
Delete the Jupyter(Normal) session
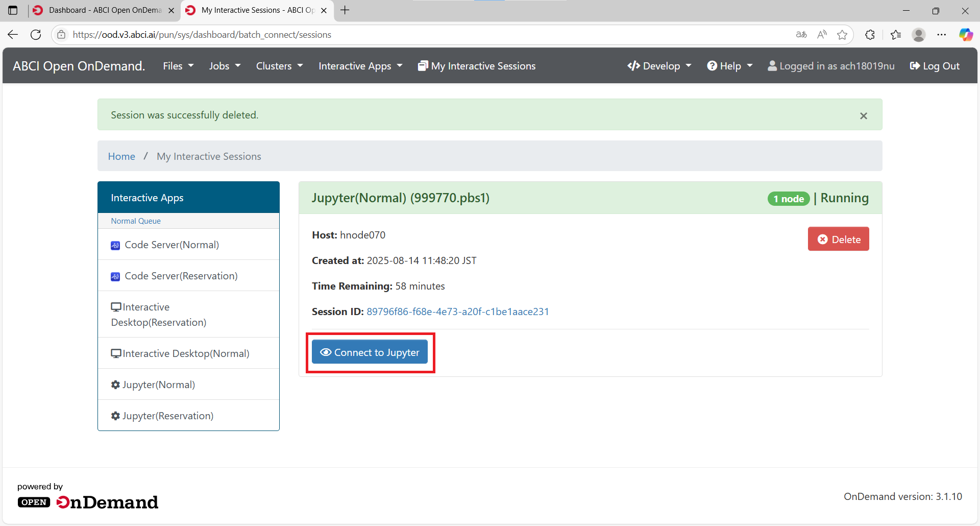point(838,239)
